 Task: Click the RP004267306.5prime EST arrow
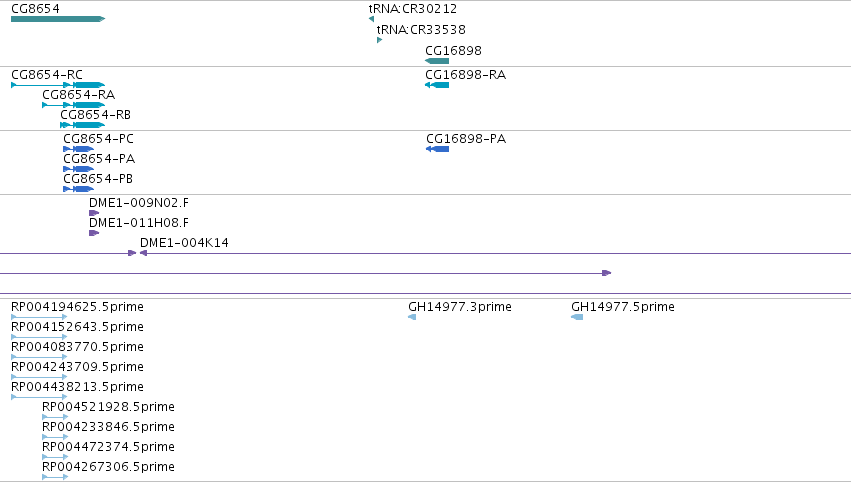pos(55,477)
